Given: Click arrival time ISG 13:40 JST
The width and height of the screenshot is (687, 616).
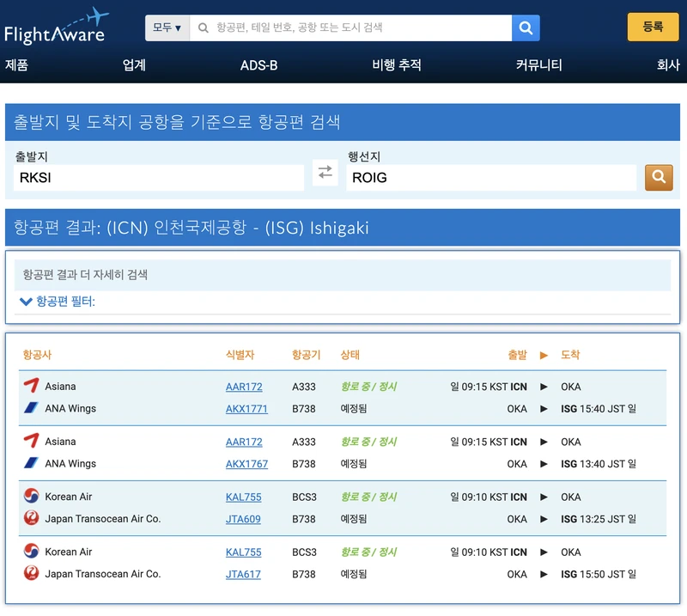Looking at the screenshot, I should point(599,464).
